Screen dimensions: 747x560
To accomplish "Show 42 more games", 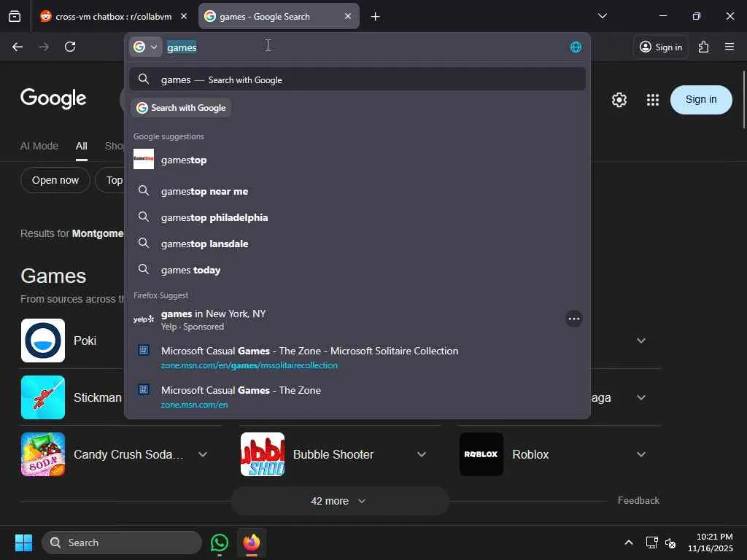I will [340, 501].
